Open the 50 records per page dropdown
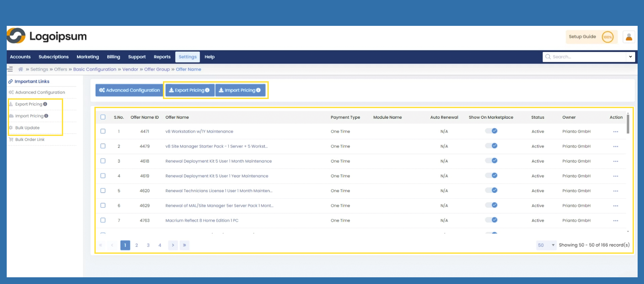 [546, 245]
